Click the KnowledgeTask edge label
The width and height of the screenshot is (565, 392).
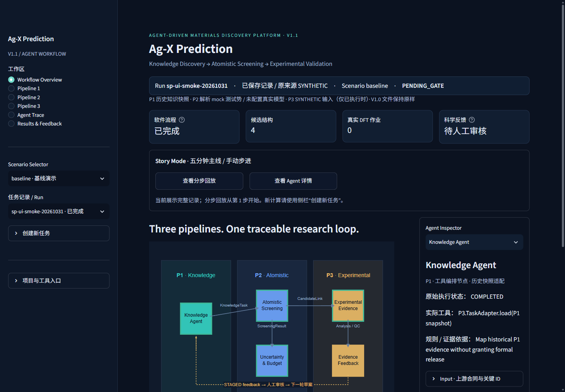click(x=234, y=305)
